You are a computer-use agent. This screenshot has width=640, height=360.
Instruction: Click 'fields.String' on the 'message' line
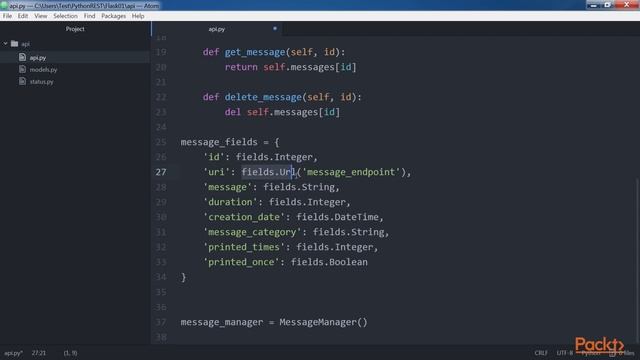[x=299, y=187]
